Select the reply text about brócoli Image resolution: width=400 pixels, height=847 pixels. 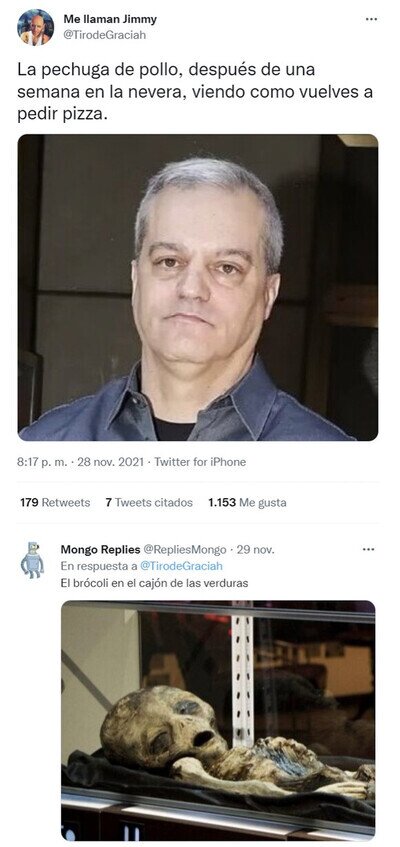click(x=154, y=583)
